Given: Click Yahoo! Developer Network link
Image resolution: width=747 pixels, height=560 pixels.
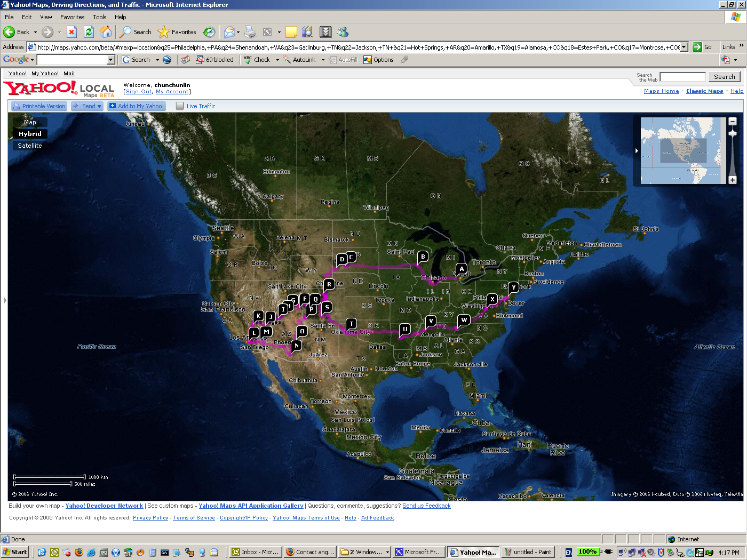Looking at the screenshot, I should click(x=104, y=506).
